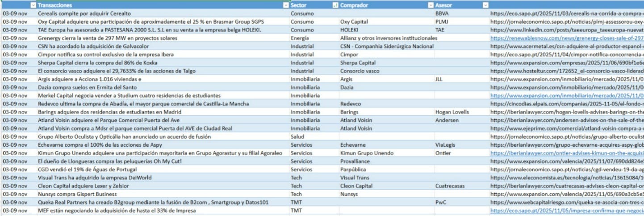Select the 'PwC' asesor cell
Screen dimensions: 644x216
[462, 202]
